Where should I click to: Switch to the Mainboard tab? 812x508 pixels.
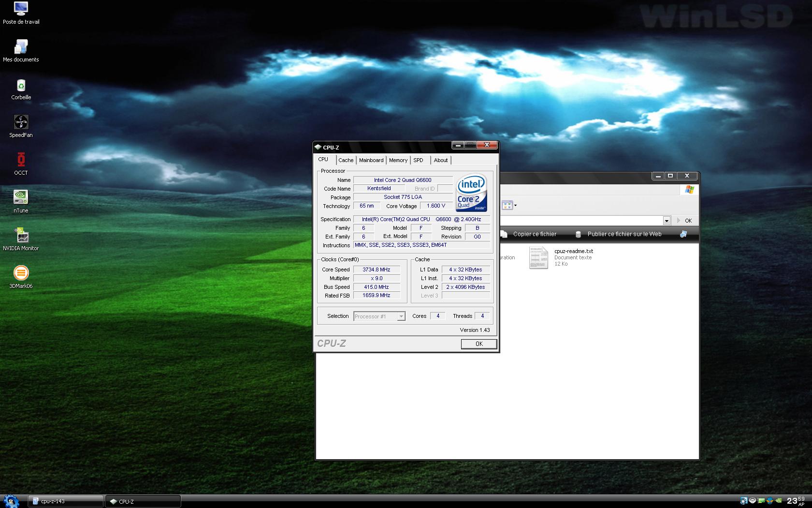[371, 160]
